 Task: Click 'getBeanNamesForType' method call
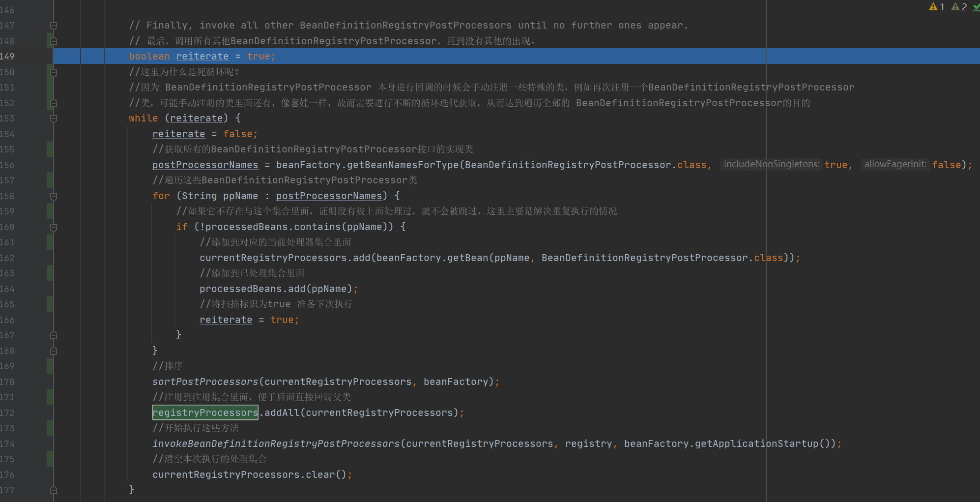pos(403,165)
